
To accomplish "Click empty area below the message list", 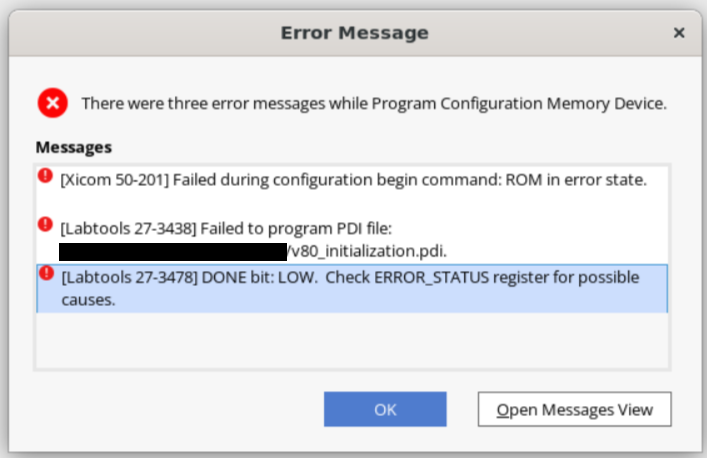I will [x=353, y=341].
